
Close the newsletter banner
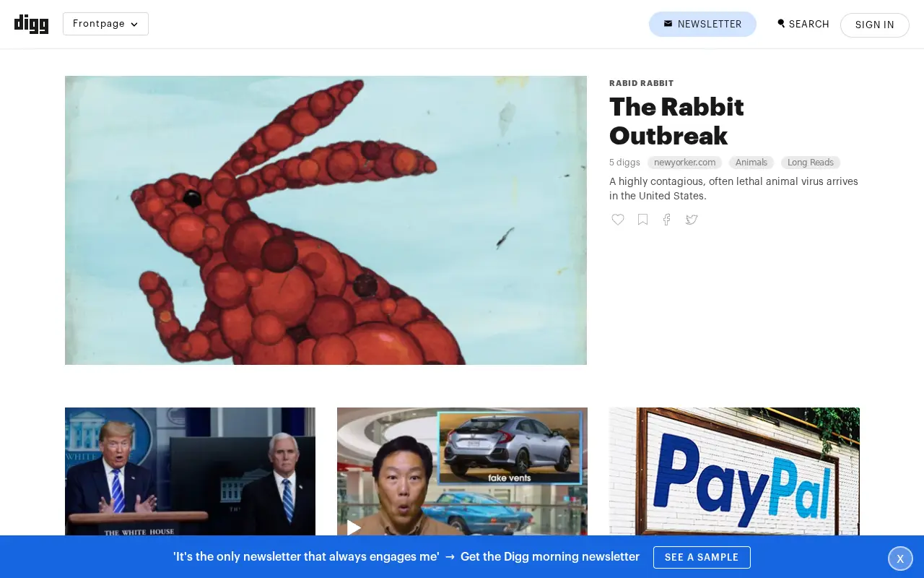tap(900, 558)
